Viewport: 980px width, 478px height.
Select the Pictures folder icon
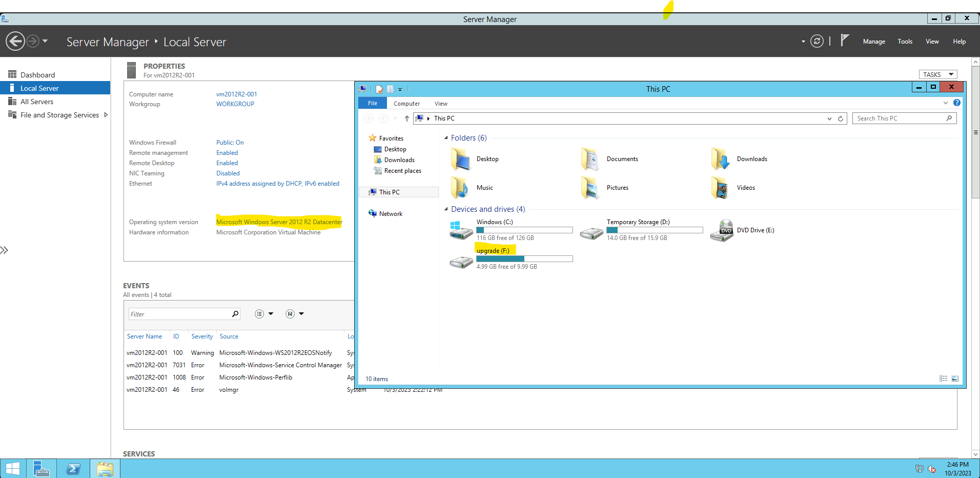pos(590,188)
